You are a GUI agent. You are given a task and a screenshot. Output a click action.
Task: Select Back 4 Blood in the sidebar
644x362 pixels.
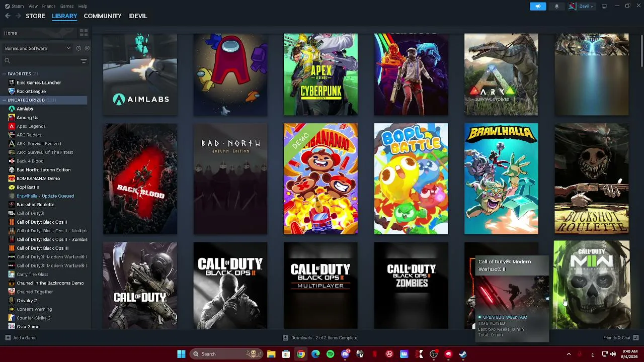coord(30,161)
